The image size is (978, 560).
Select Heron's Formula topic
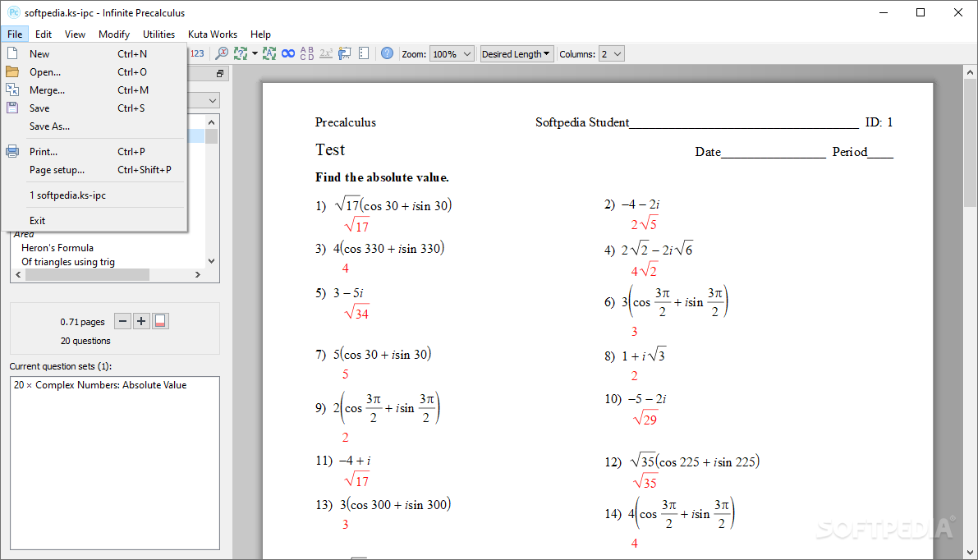(57, 248)
